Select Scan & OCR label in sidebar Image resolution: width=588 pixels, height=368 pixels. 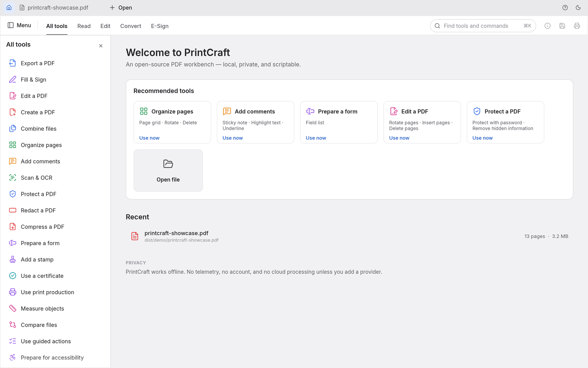(x=36, y=178)
